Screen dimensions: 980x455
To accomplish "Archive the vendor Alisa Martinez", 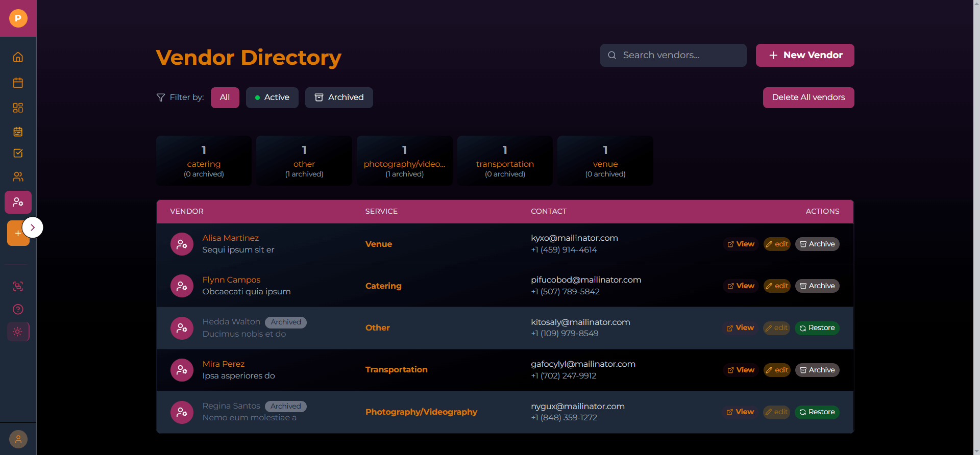I will click(x=817, y=244).
